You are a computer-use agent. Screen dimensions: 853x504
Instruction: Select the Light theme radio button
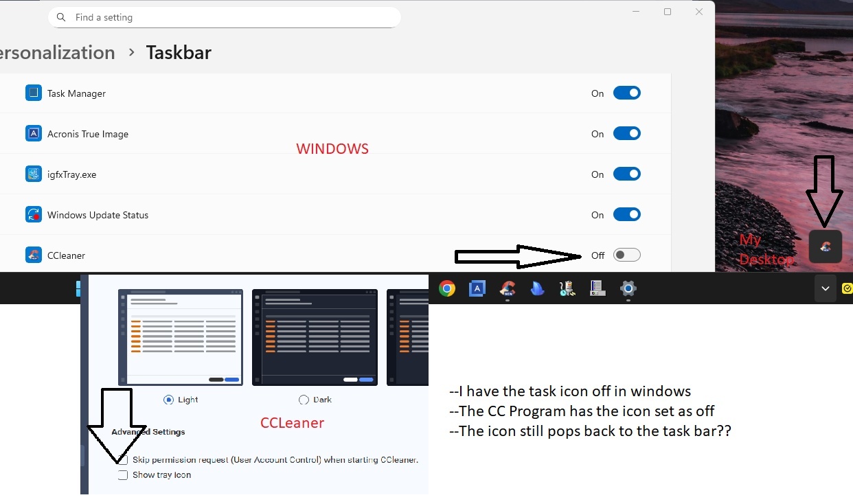tap(168, 400)
